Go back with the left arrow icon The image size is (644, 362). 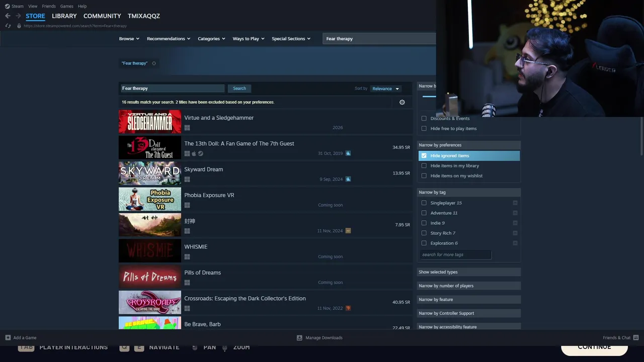pos(8,16)
